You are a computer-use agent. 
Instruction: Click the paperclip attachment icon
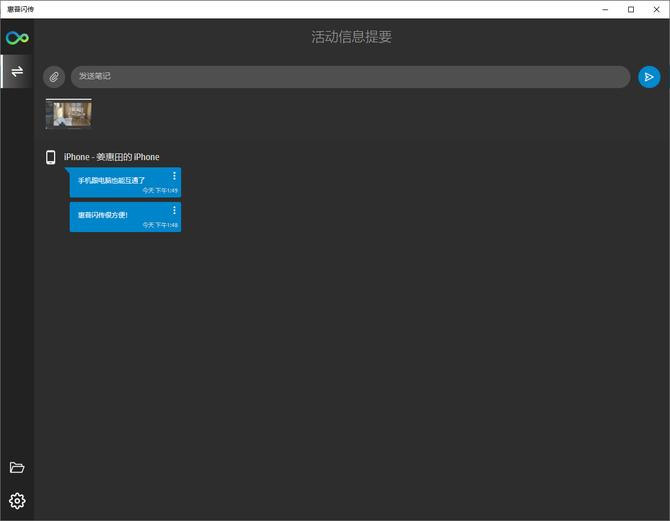coord(54,77)
